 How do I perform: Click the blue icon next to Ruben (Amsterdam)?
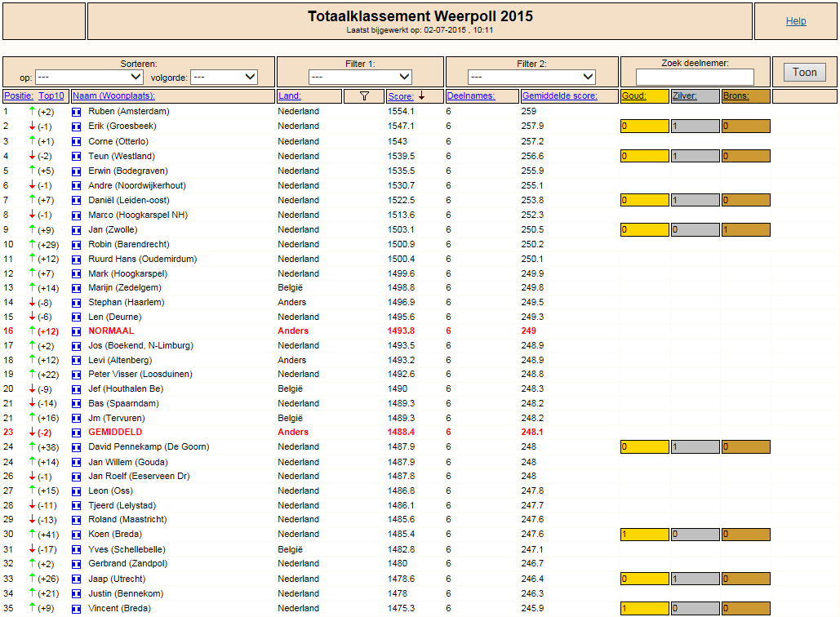point(77,112)
